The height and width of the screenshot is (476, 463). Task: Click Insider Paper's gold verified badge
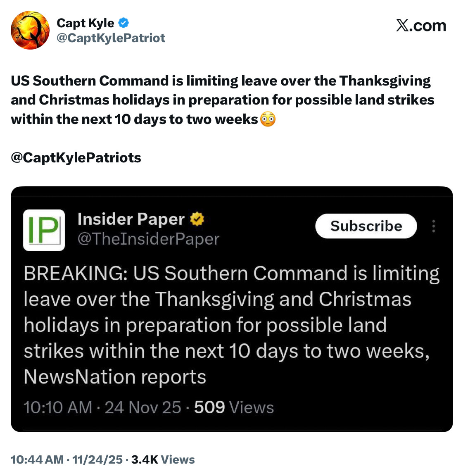197,219
